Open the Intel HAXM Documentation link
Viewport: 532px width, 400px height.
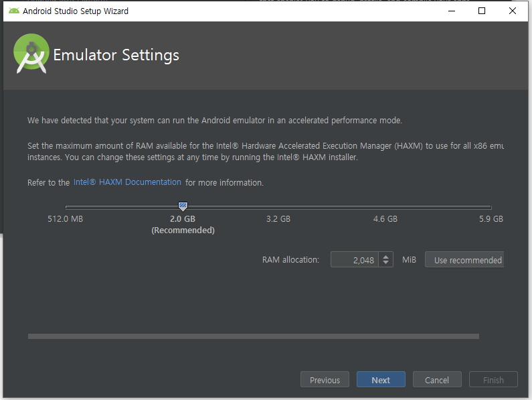point(127,182)
